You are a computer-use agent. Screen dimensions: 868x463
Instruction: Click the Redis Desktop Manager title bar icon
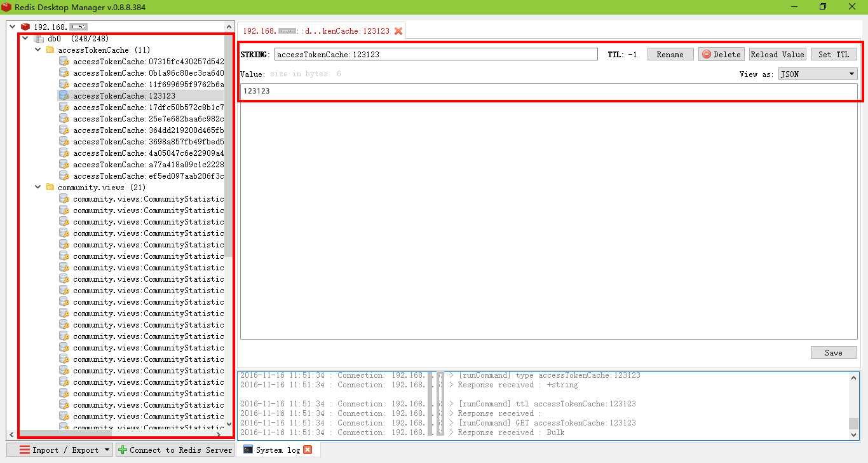[6, 6]
